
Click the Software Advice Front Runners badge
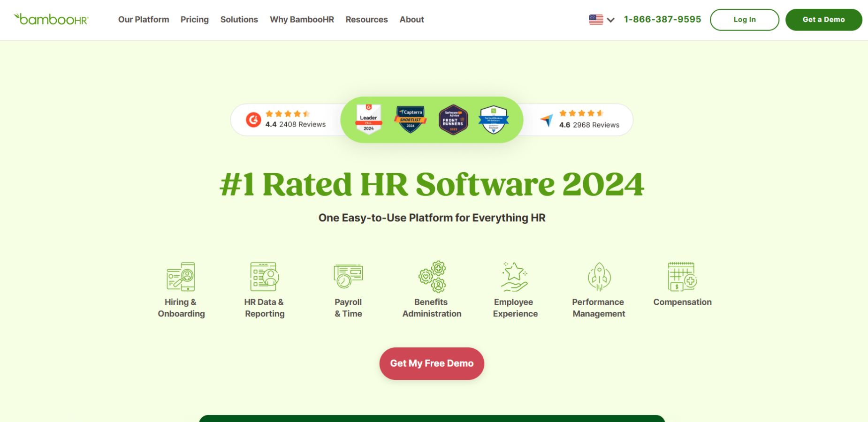pyautogui.click(x=453, y=120)
